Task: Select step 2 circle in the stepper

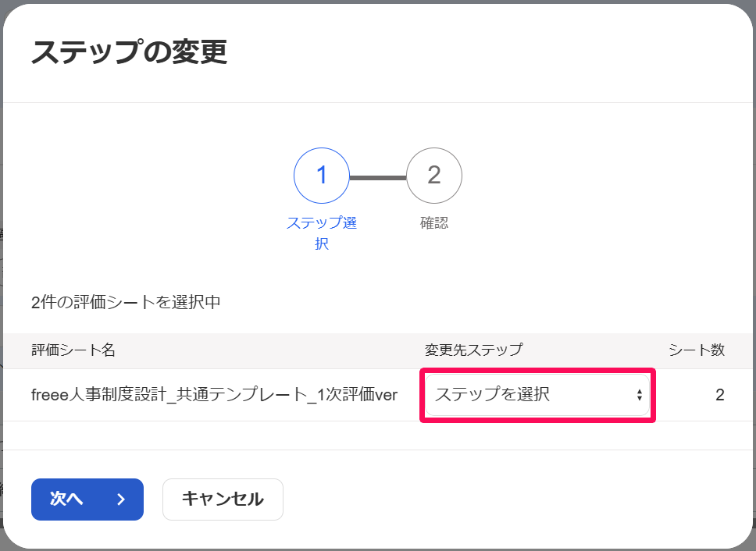Action: [434, 176]
